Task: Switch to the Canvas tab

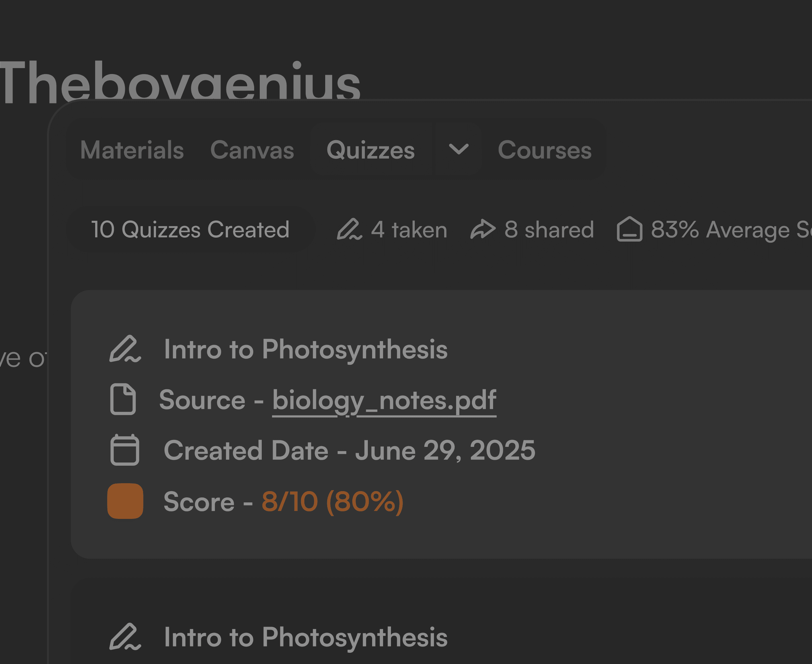Action: pos(252,149)
